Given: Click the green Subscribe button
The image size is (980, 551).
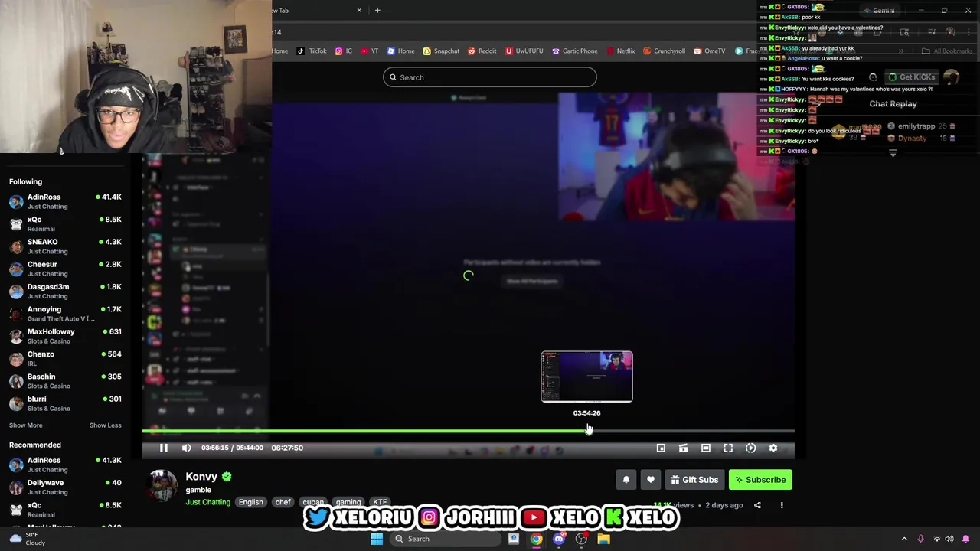Looking at the screenshot, I should (760, 480).
